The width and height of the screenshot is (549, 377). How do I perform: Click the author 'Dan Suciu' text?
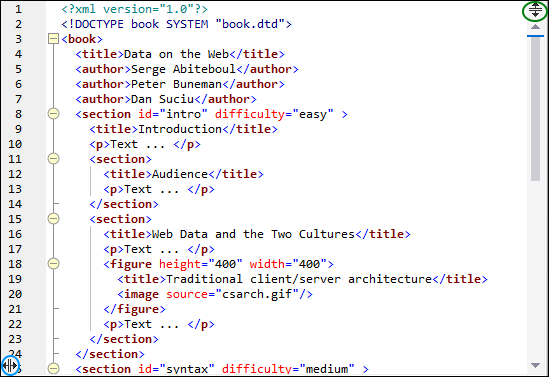162,99
